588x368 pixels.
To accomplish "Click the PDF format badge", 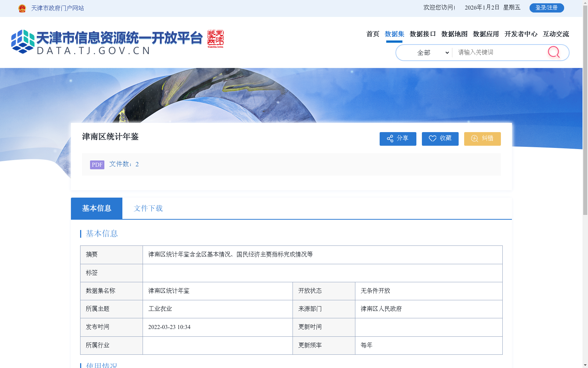I will click(x=97, y=164).
